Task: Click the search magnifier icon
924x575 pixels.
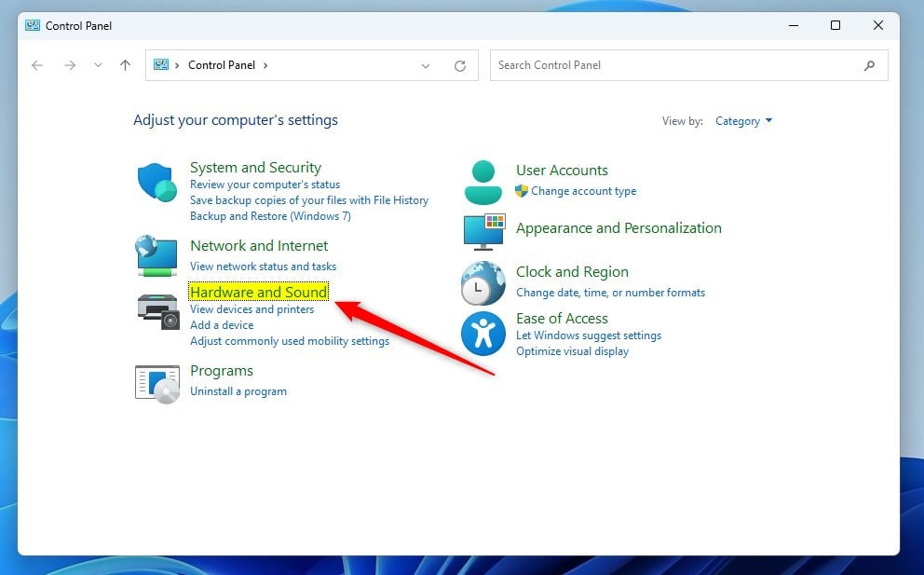Action: pos(869,65)
